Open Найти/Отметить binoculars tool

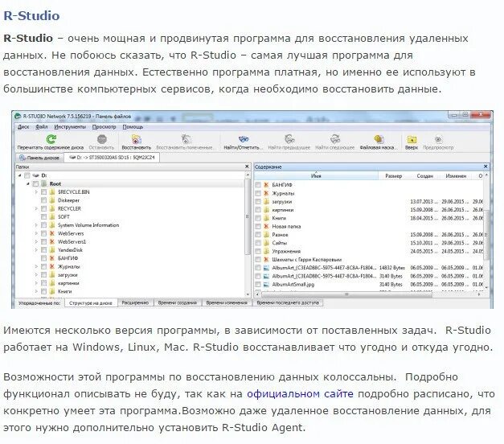pyautogui.click(x=244, y=139)
